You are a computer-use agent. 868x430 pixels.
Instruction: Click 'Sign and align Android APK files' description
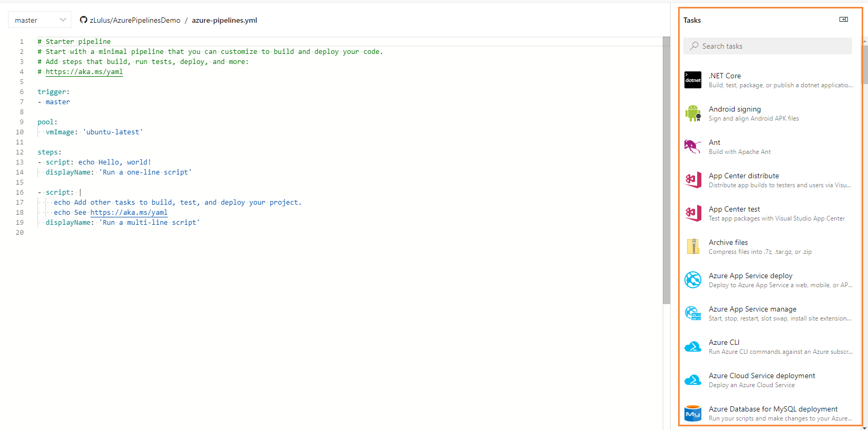point(754,118)
